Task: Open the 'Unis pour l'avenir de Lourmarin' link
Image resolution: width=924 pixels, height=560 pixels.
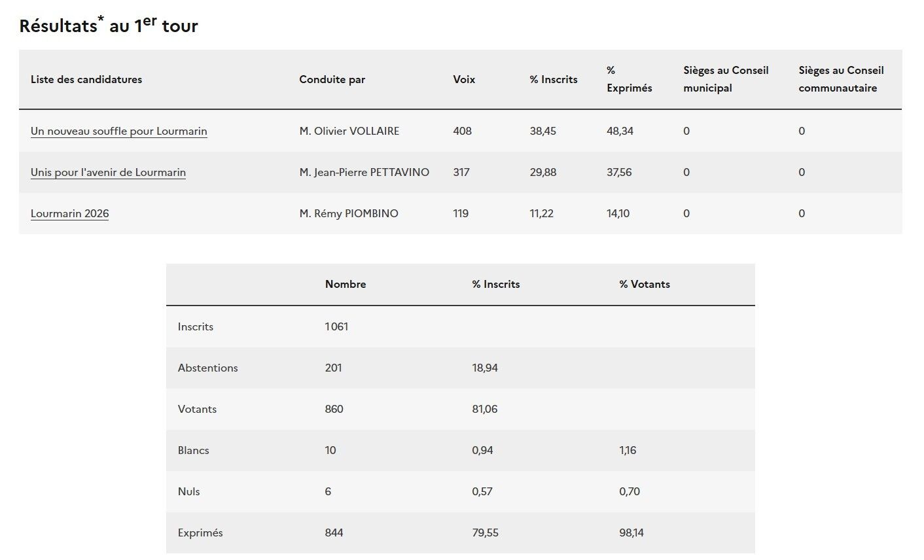Action: (108, 172)
